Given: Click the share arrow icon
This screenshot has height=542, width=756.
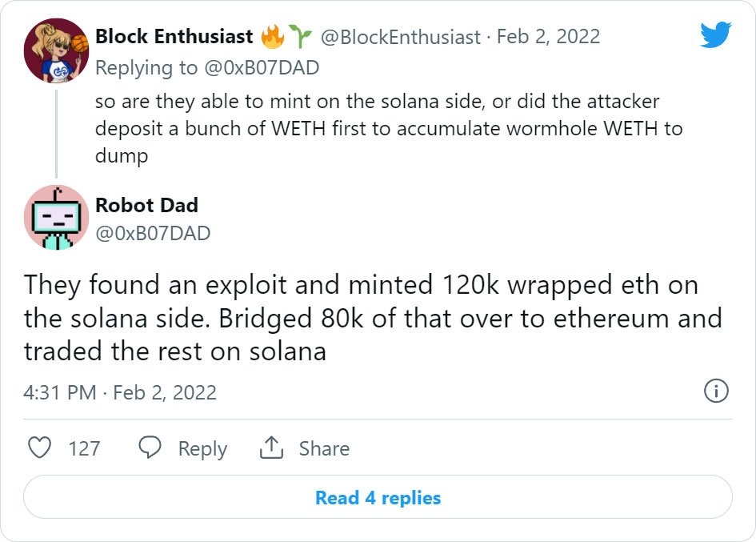Looking at the screenshot, I should [x=272, y=448].
